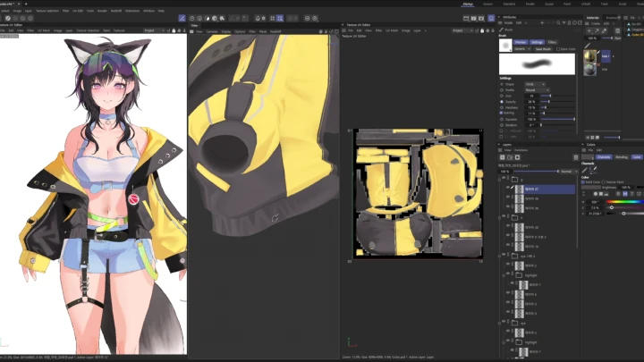Switch to the Materials tab

tap(593, 18)
